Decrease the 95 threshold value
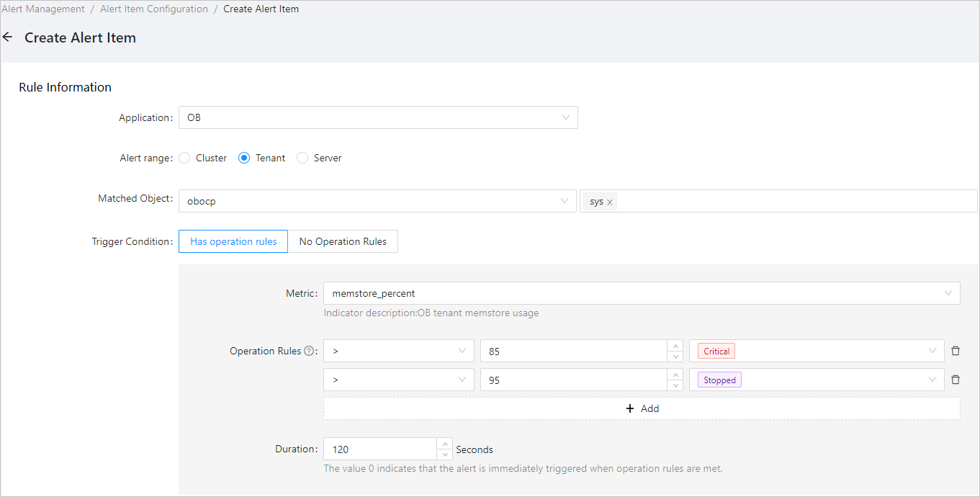The width and height of the screenshot is (980, 497). click(x=675, y=385)
